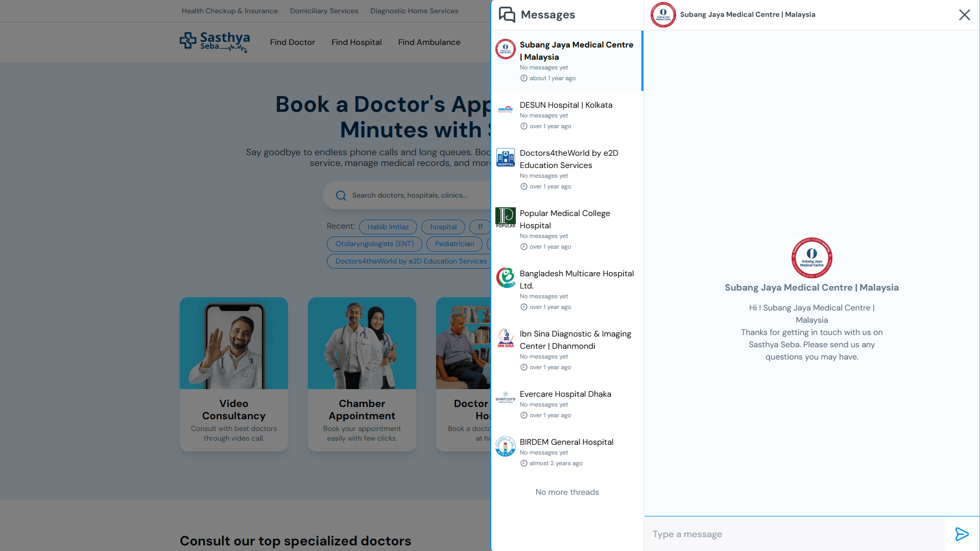Click the Evercare Hospital logo icon
Viewport: 980px width, 551px height.
click(x=506, y=398)
